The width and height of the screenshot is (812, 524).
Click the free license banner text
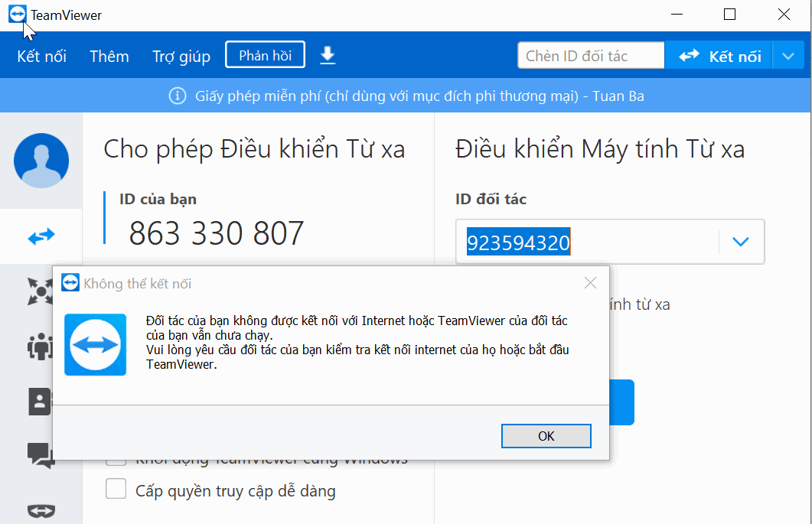pos(419,96)
